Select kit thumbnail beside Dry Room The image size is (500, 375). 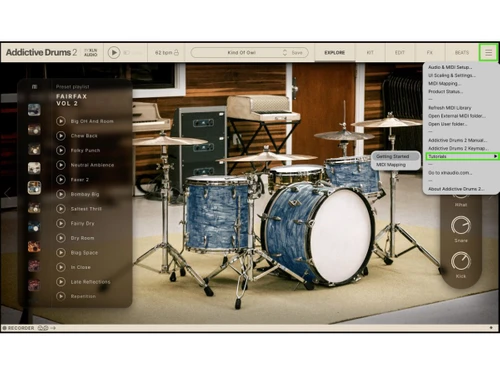tap(34, 246)
